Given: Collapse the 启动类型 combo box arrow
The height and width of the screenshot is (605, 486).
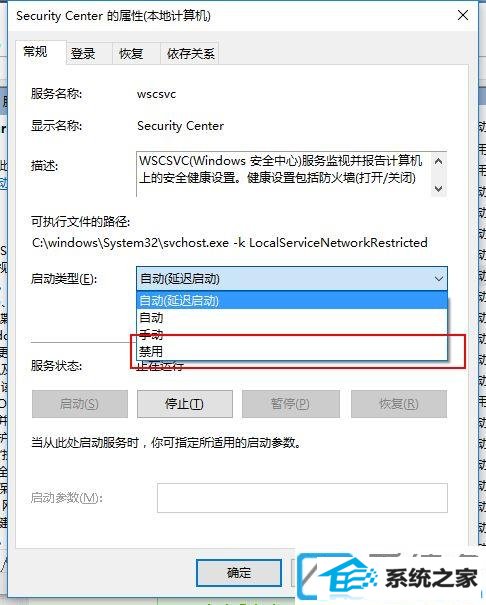Looking at the screenshot, I should point(438,279).
